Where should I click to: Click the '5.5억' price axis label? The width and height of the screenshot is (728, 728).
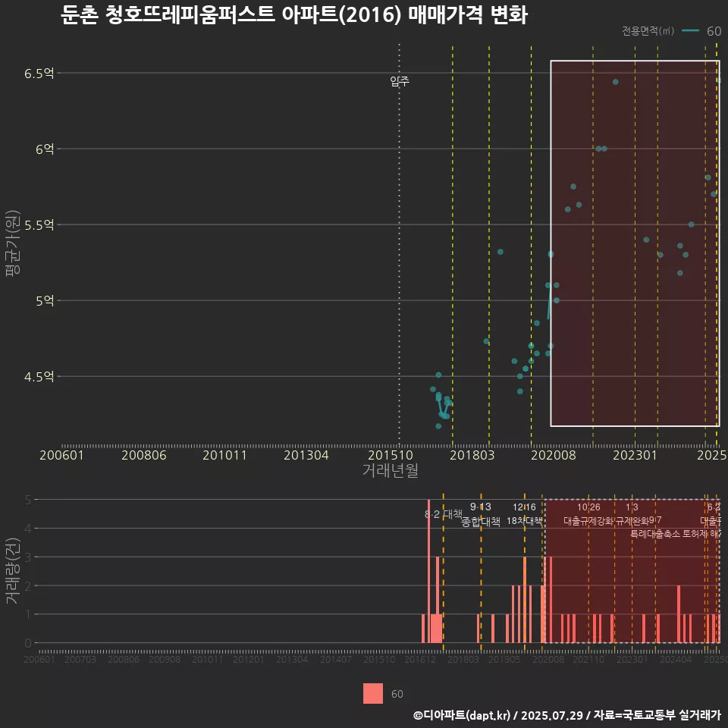[x=39, y=225]
